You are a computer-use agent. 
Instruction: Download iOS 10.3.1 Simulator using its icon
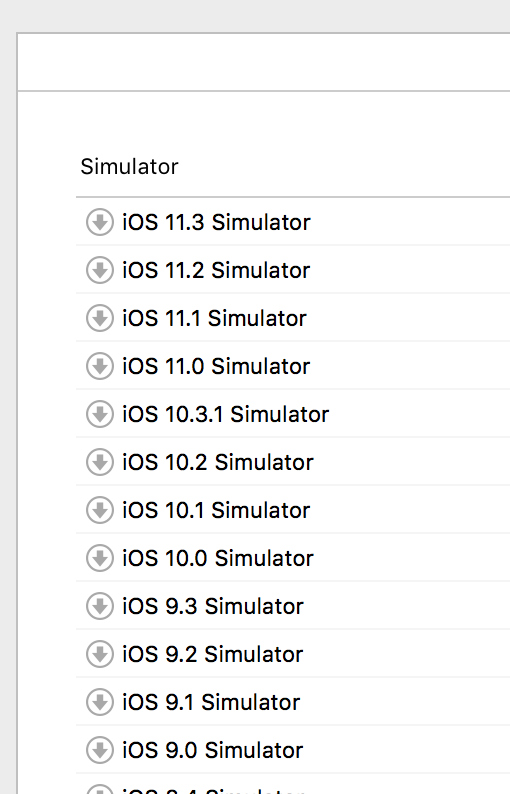pyautogui.click(x=100, y=414)
